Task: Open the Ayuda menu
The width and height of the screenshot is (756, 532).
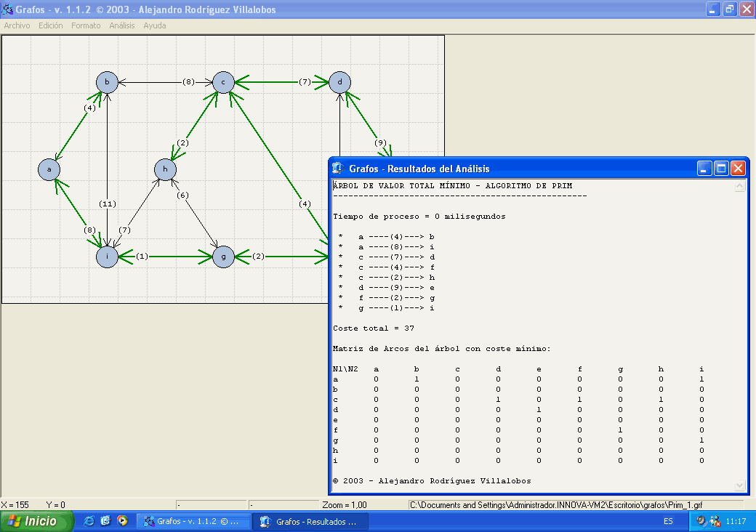Action: 155,25
